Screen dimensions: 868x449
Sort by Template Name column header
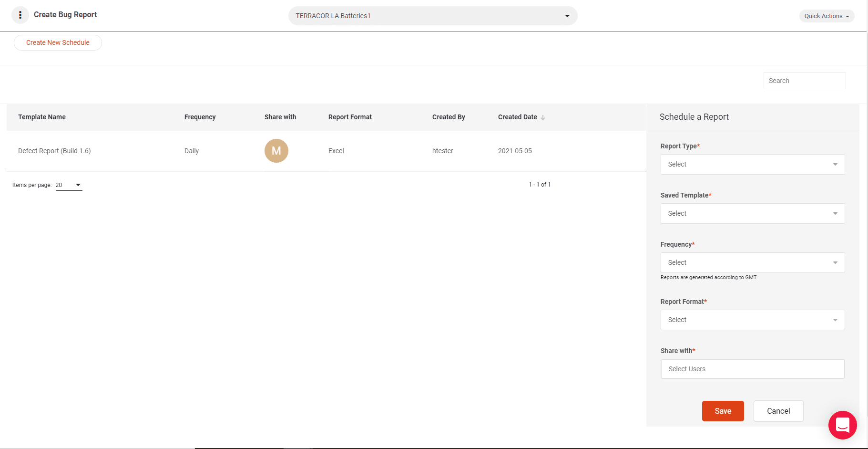pos(42,117)
